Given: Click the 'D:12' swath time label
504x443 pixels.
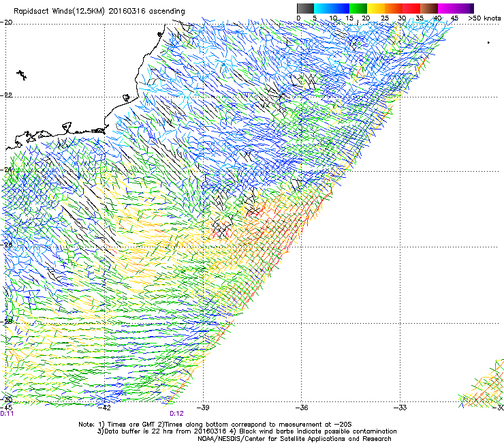Looking at the screenshot, I should click(177, 414).
